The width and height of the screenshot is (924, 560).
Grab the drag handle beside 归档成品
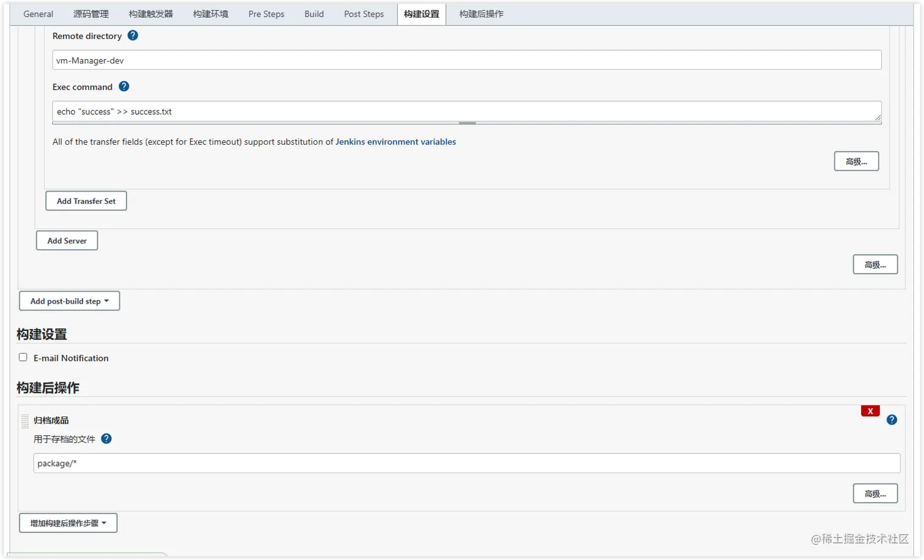point(25,421)
